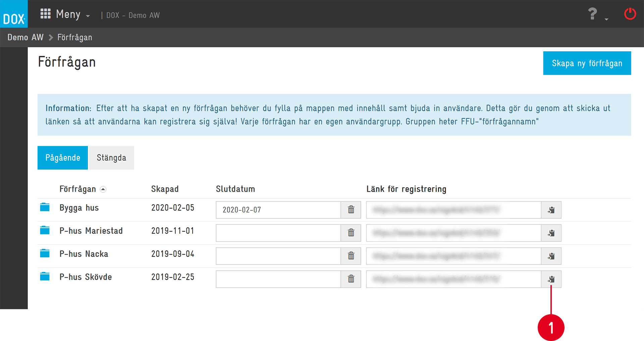This screenshot has width=644, height=341.
Task: Switch to the Pågående tab
Action: coord(63,158)
